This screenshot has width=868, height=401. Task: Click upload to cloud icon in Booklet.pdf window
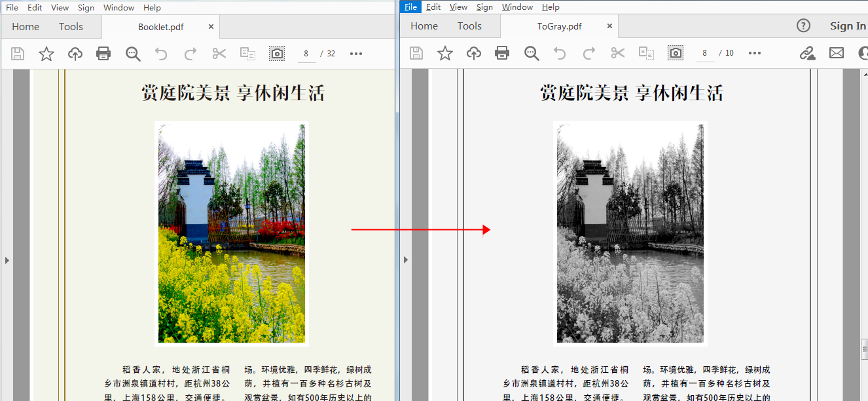pyautogui.click(x=75, y=54)
